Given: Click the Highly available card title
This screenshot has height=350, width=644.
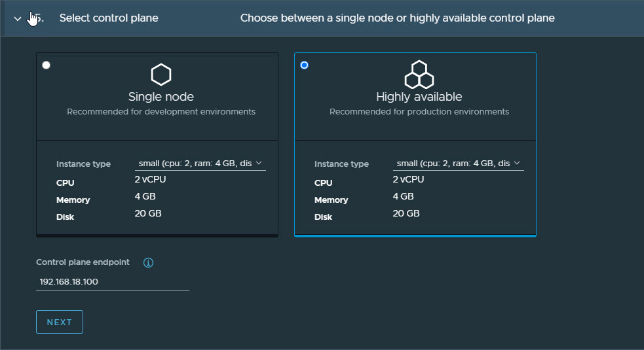Looking at the screenshot, I should tap(419, 97).
